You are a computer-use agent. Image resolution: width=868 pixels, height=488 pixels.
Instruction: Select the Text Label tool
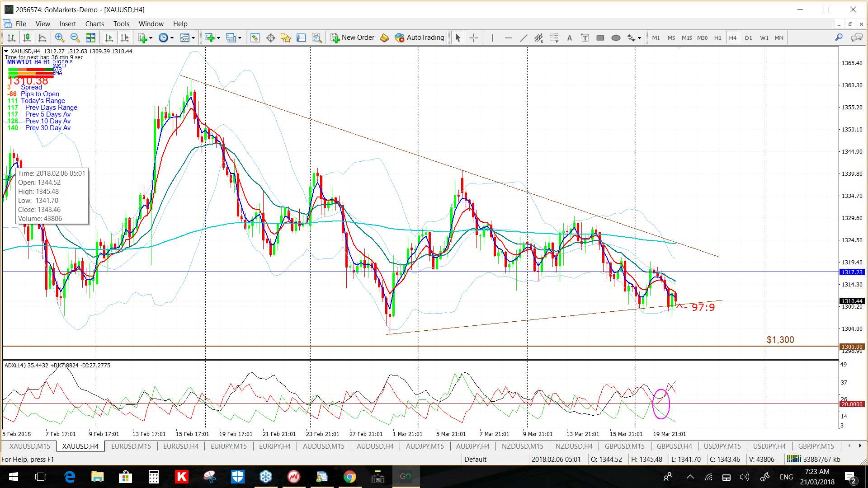585,38
